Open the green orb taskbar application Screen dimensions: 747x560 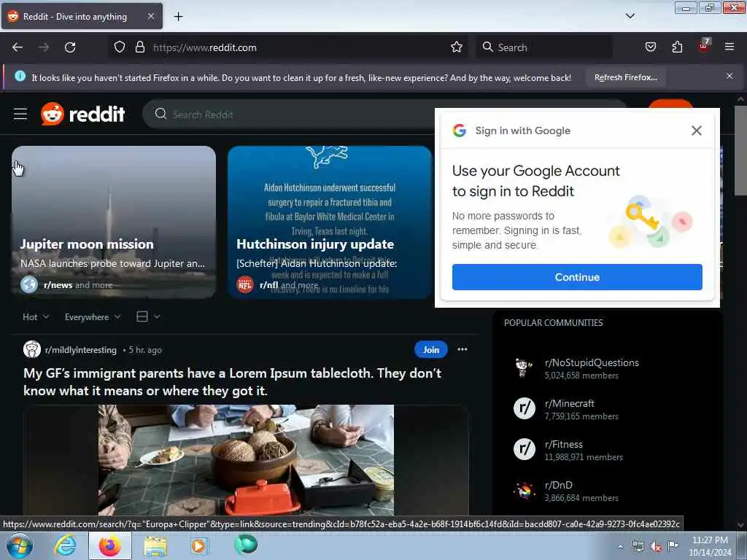246,545
